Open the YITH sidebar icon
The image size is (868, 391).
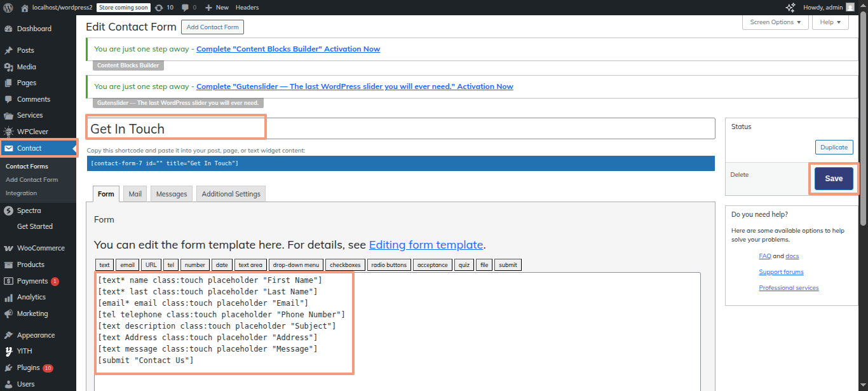[8, 351]
